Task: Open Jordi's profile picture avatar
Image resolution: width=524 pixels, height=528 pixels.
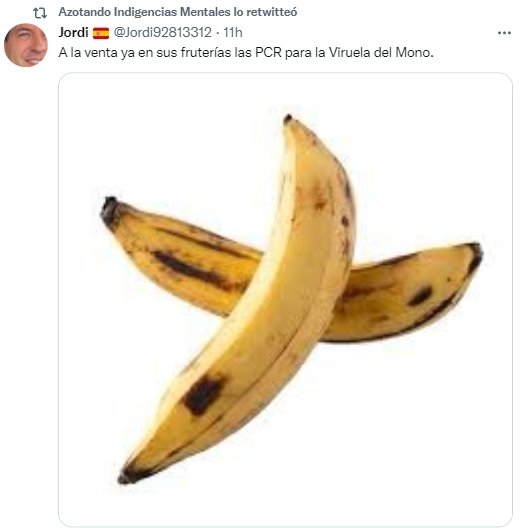Action: click(x=26, y=45)
